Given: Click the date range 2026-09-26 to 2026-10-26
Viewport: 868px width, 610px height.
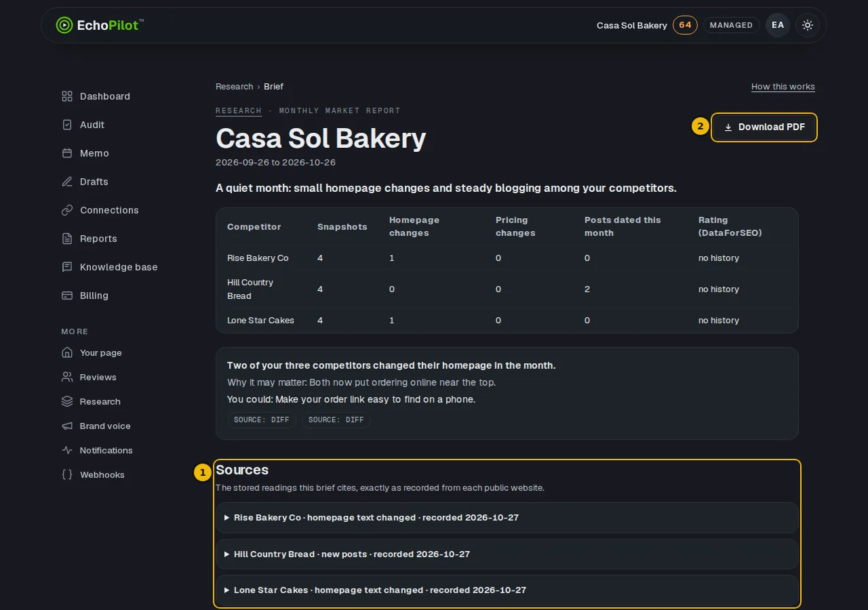Looking at the screenshot, I should point(275,163).
